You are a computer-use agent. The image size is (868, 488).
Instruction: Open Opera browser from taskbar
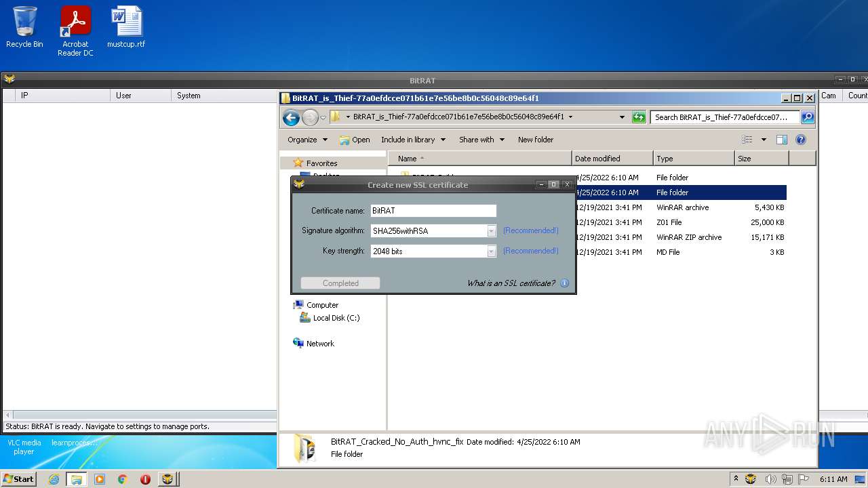pos(145,479)
